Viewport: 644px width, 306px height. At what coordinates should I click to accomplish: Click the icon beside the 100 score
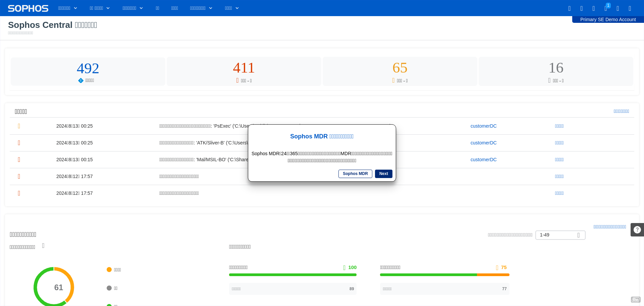point(344,268)
